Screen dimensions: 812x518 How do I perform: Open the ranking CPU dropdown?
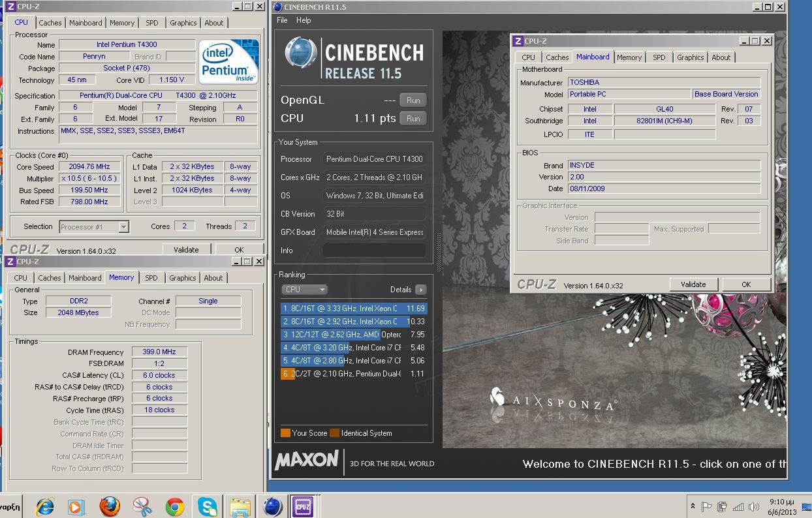304,289
